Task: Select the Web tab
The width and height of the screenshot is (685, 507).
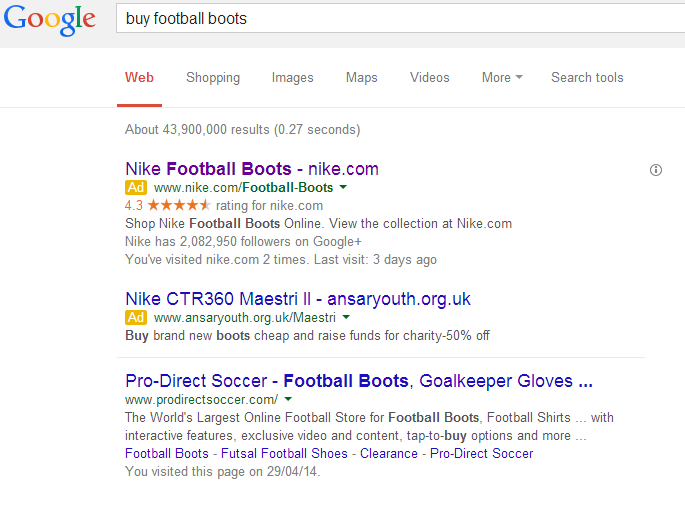Action: pos(139,77)
